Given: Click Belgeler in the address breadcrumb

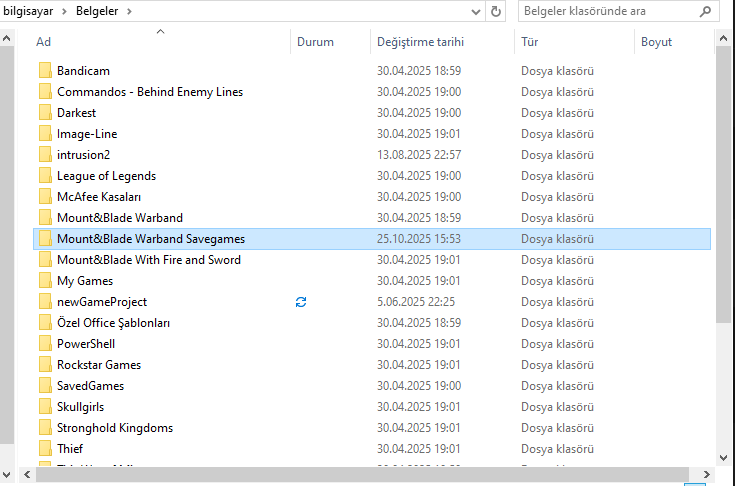Looking at the screenshot, I should [97, 11].
